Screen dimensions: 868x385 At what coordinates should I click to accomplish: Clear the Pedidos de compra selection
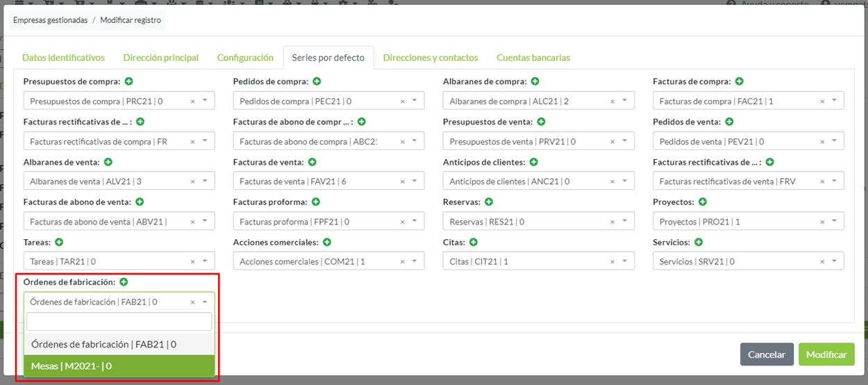[x=403, y=101]
